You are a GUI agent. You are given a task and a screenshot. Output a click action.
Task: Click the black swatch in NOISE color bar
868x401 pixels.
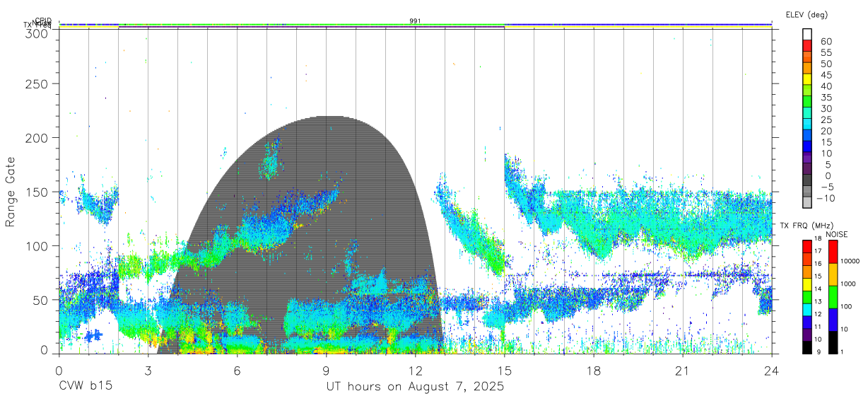[833, 342]
